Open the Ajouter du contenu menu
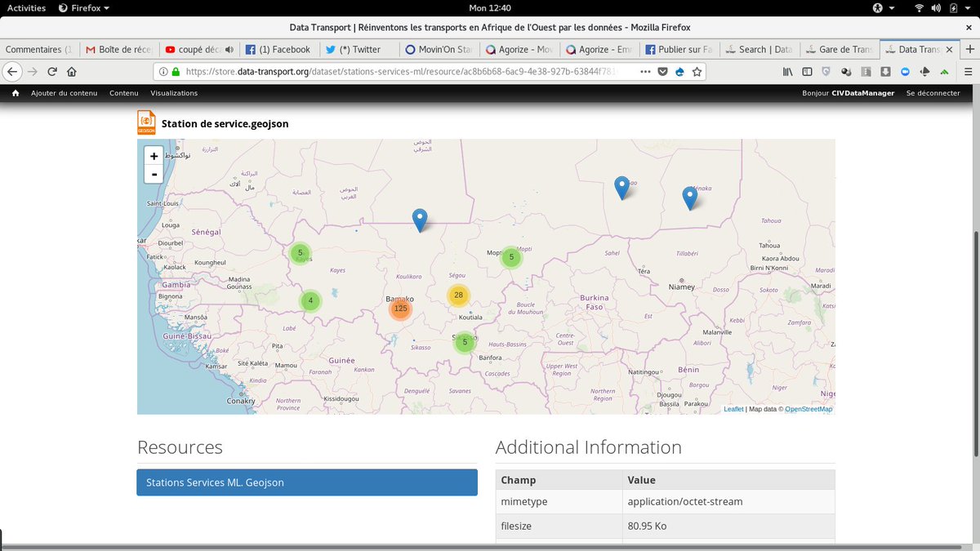This screenshot has height=551, width=980. 64,93
